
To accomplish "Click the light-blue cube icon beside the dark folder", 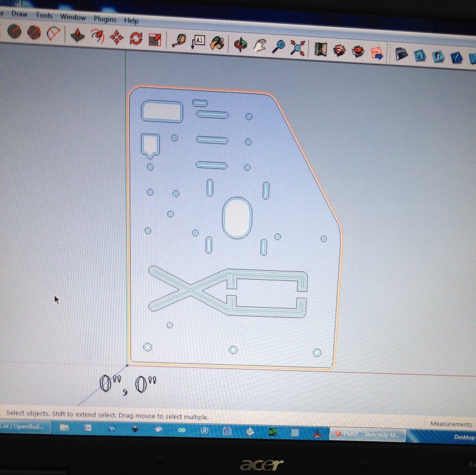I will (420, 55).
